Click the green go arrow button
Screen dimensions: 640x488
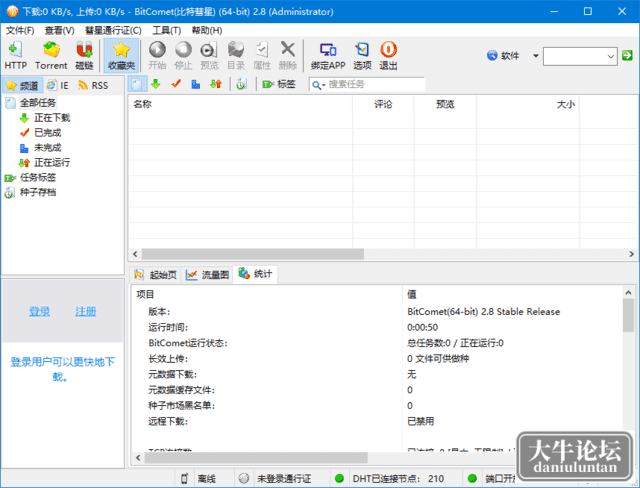click(x=627, y=55)
